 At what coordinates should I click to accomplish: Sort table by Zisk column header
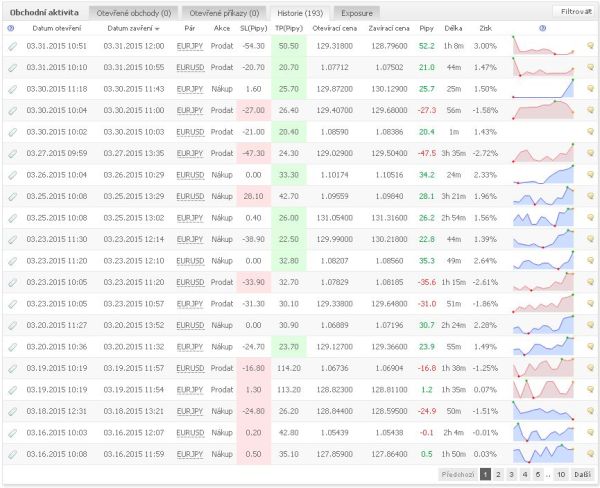click(x=485, y=28)
